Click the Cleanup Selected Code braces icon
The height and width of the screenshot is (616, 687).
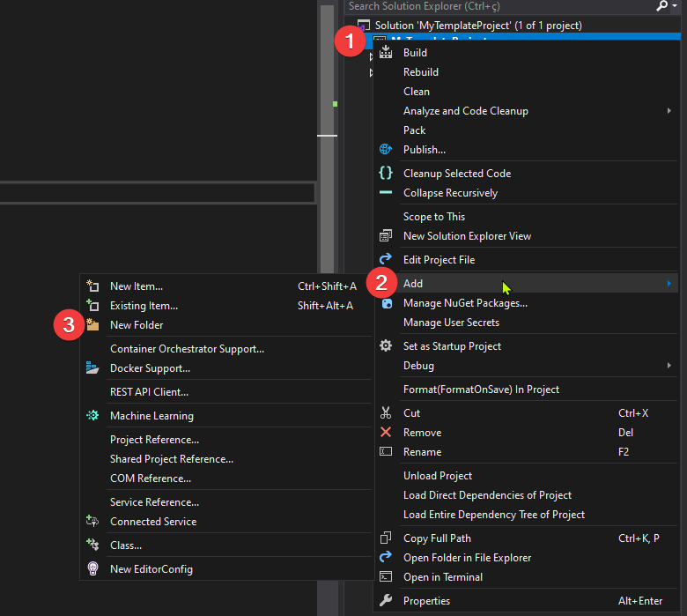pyautogui.click(x=386, y=173)
